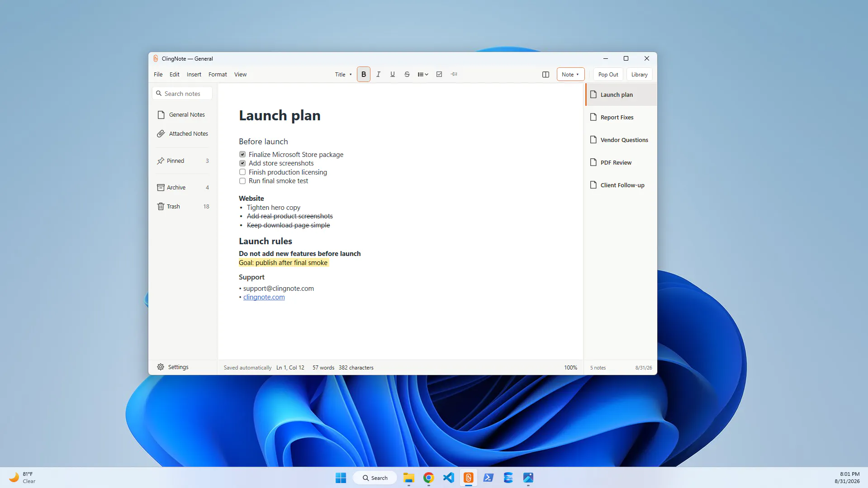The image size is (868, 488).
Task: Click the taskbar Search box
Action: (x=375, y=478)
